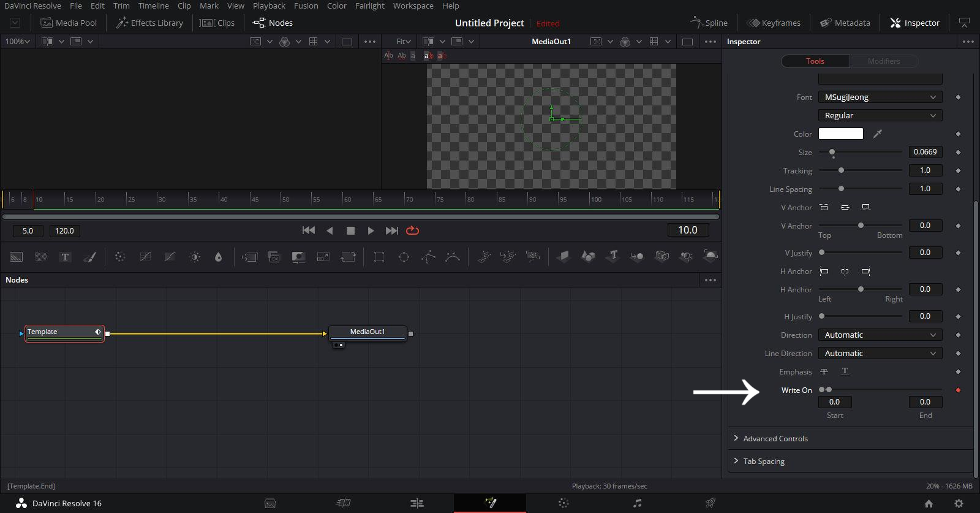Add a Rectangle mask from the toolbar
This screenshot has width=980, height=513.
(x=379, y=257)
